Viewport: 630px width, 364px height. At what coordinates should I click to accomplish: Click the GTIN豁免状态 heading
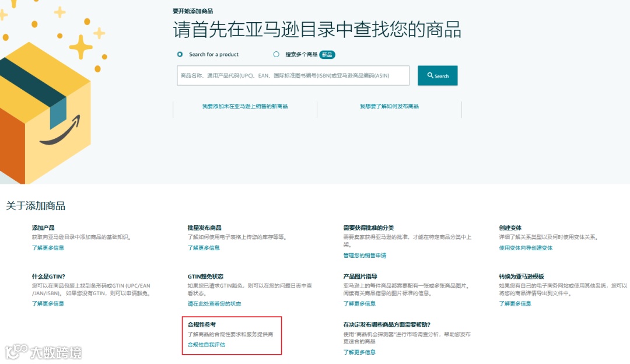(x=205, y=276)
